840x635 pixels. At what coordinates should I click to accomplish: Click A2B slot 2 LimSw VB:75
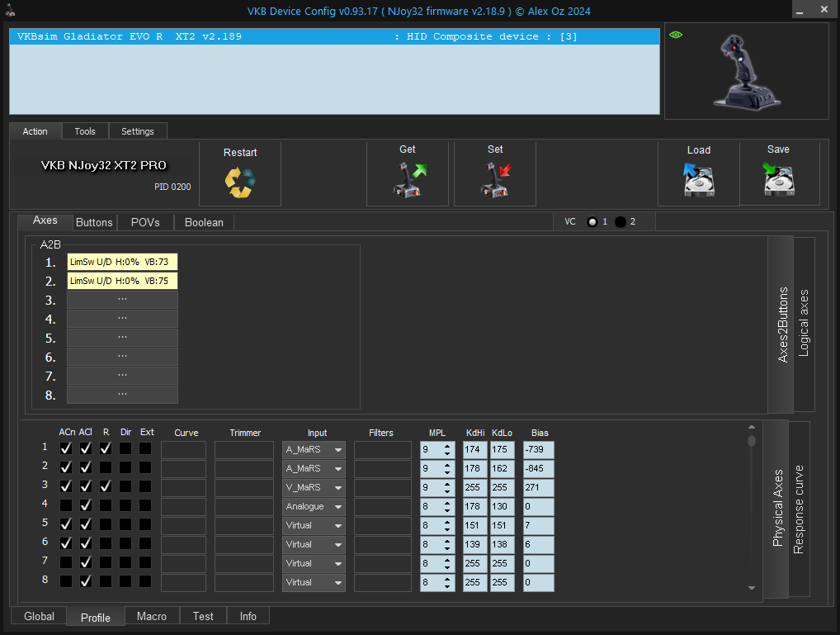click(x=122, y=281)
